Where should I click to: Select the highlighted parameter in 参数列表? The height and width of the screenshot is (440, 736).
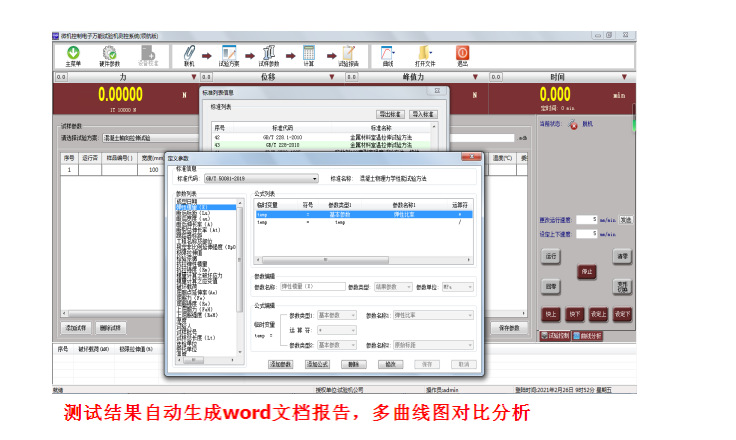click(x=206, y=207)
